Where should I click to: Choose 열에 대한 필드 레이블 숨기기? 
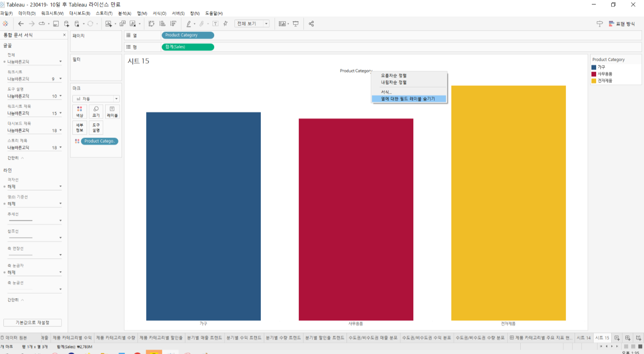(409, 99)
